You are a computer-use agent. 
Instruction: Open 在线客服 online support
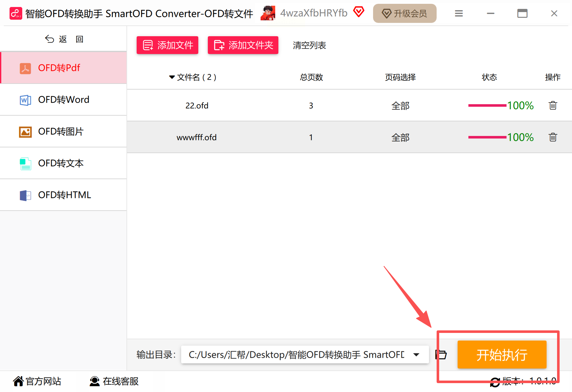point(114,381)
